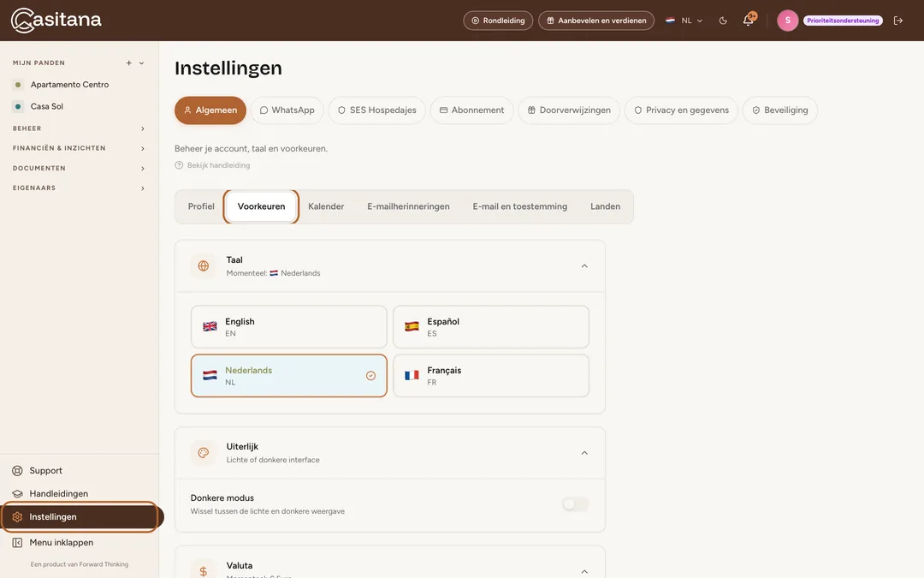Add a new property with plus icon

click(x=128, y=63)
